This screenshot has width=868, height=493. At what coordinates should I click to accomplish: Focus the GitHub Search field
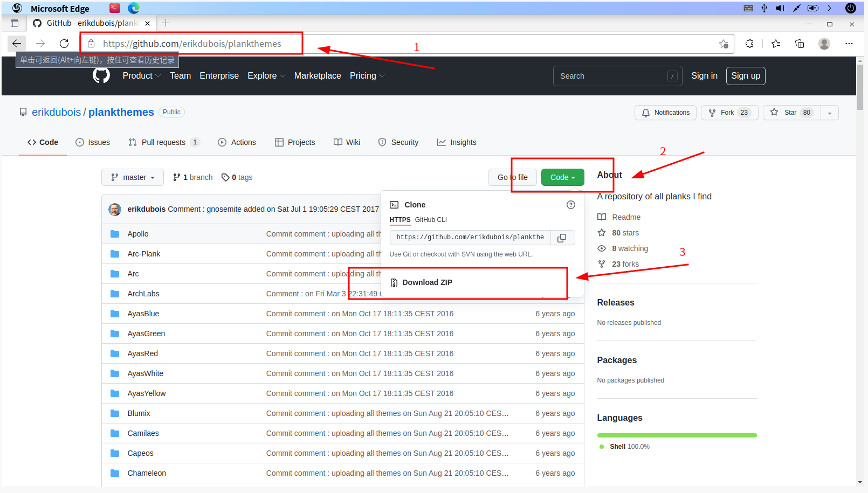click(617, 76)
